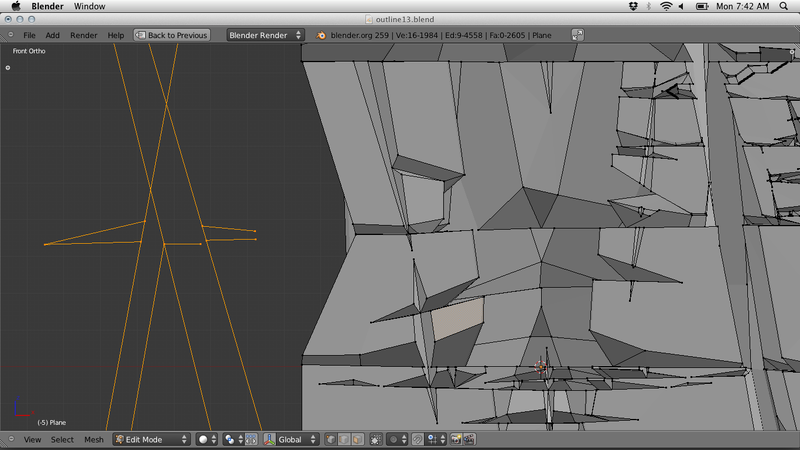Toggle the 3D manipulator widget icon

pyautogui.click(x=269, y=439)
